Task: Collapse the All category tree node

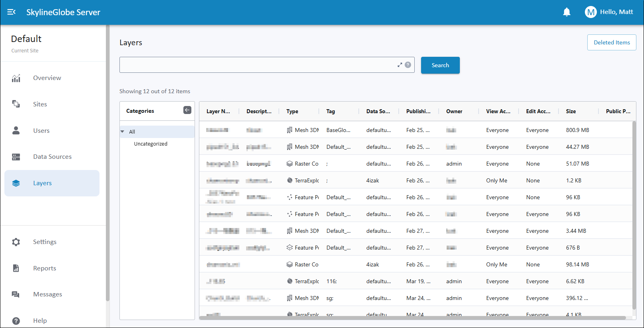Action: coord(123,132)
